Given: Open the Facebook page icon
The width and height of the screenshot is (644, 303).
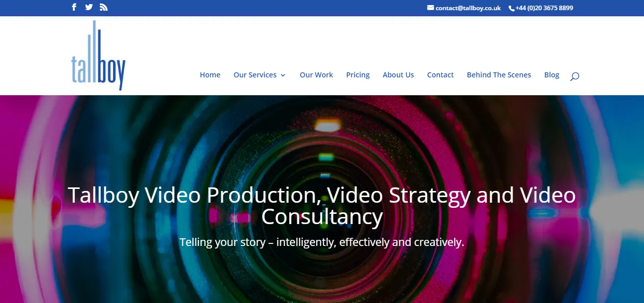Looking at the screenshot, I should click(74, 7).
